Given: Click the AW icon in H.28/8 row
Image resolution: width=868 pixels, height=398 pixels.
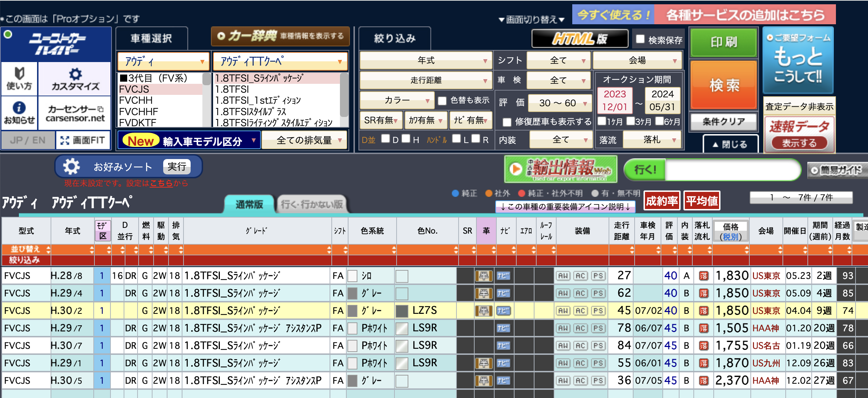Looking at the screenshot, I should click(563, 276).
